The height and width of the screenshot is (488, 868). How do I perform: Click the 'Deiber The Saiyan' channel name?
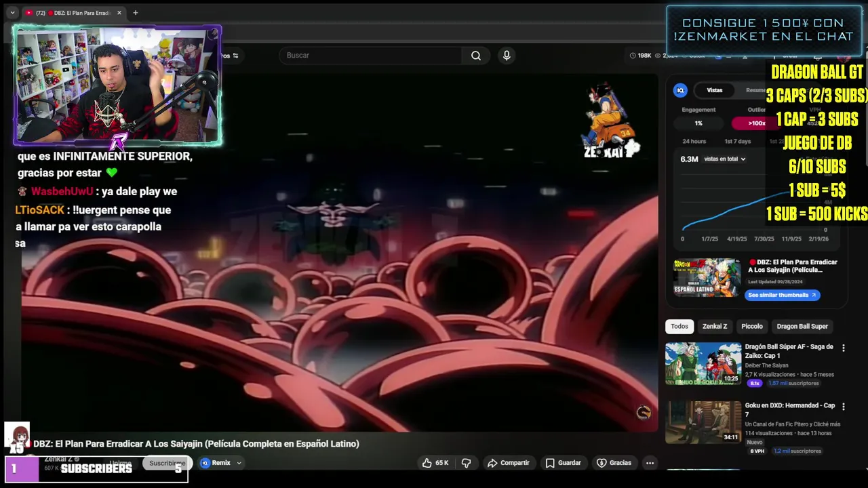pyautogui.click(x=766, y=365)
